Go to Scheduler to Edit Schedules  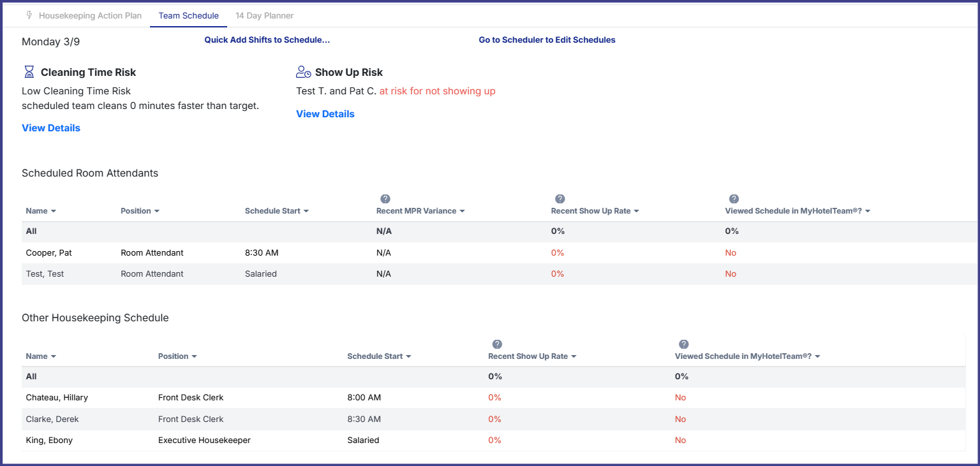tap(547, 40)
